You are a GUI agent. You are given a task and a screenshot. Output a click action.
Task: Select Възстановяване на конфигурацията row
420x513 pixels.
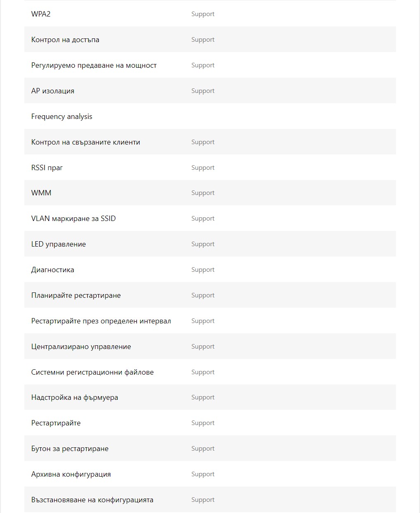[x=210, y=500]
